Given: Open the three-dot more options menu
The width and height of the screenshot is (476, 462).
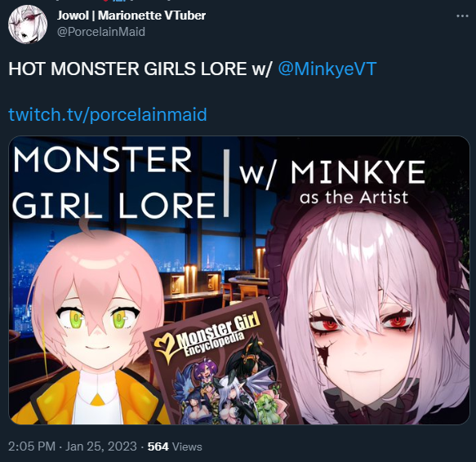Looking at the screenshot, I should point(462,16).
